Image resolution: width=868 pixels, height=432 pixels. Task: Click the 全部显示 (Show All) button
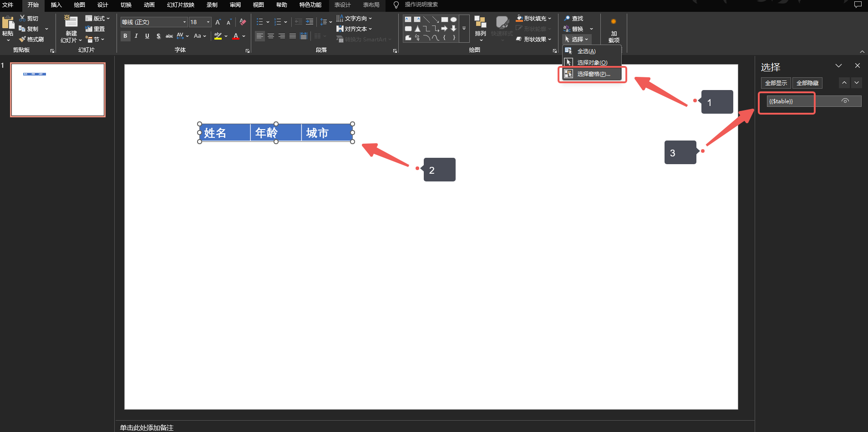click(776, 83)
